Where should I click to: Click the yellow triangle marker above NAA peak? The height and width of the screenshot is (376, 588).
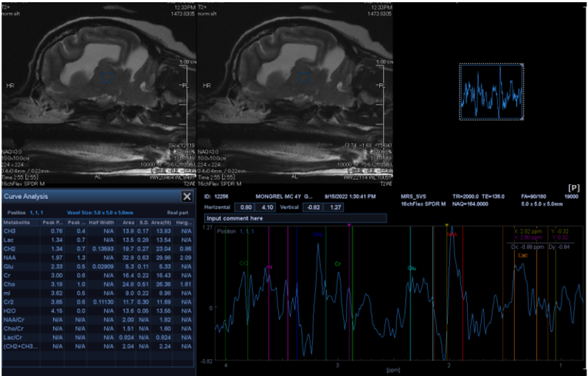[x=446, y=225]
